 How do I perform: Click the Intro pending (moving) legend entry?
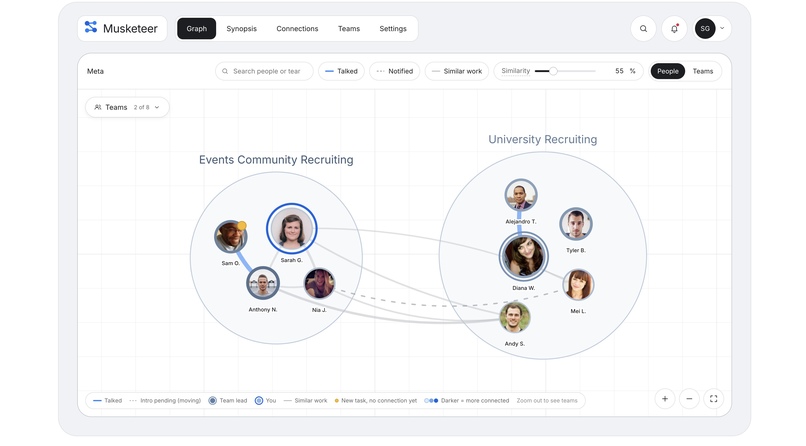pos(165,401)
